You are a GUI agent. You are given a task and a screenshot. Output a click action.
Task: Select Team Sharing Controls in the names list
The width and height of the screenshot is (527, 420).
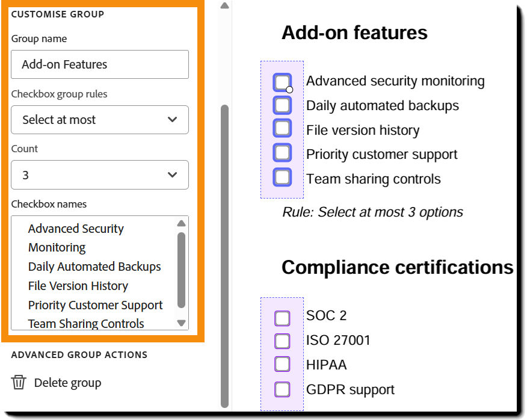coord(86,324)
